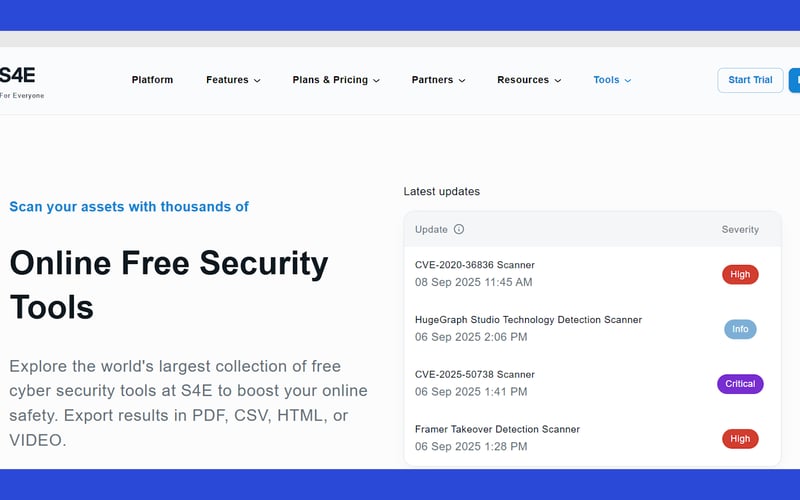Screen dimensions: 800x500
Task: Expand the Partners dropdown
Action: point(438,80)
